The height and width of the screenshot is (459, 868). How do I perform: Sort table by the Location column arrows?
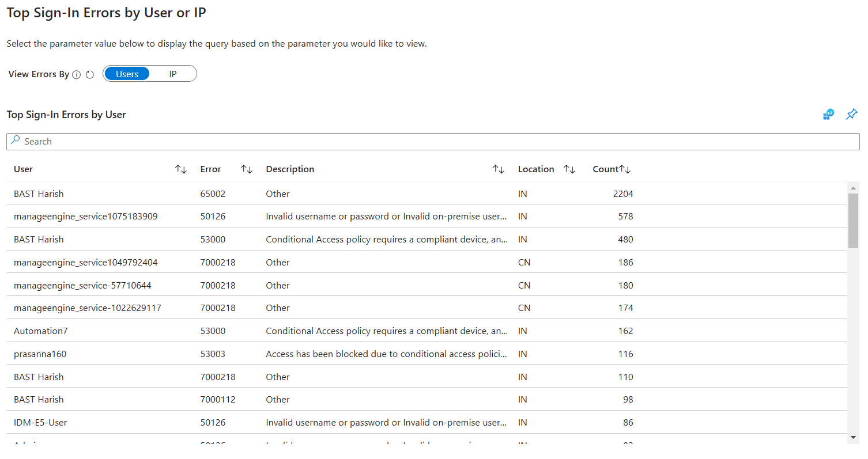569,169
